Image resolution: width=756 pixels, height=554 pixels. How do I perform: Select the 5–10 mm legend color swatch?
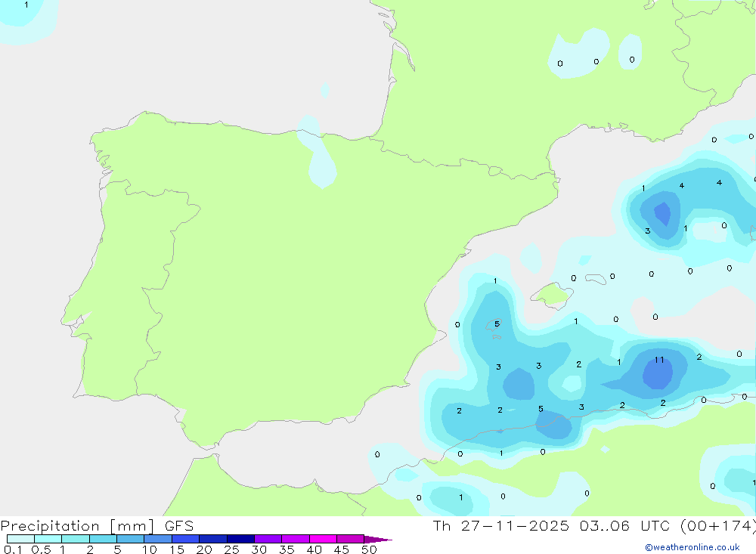pos(131,539)
